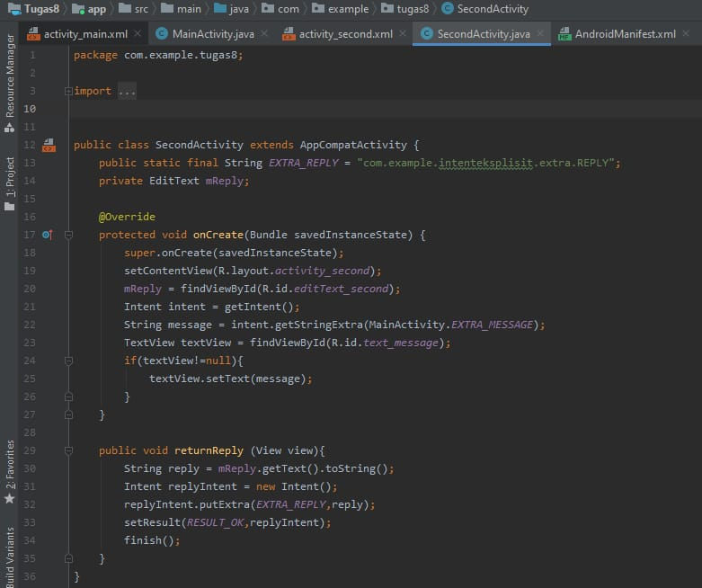
Task: Open the AndroidManifest.xml tab
Action: click(625, 34)
